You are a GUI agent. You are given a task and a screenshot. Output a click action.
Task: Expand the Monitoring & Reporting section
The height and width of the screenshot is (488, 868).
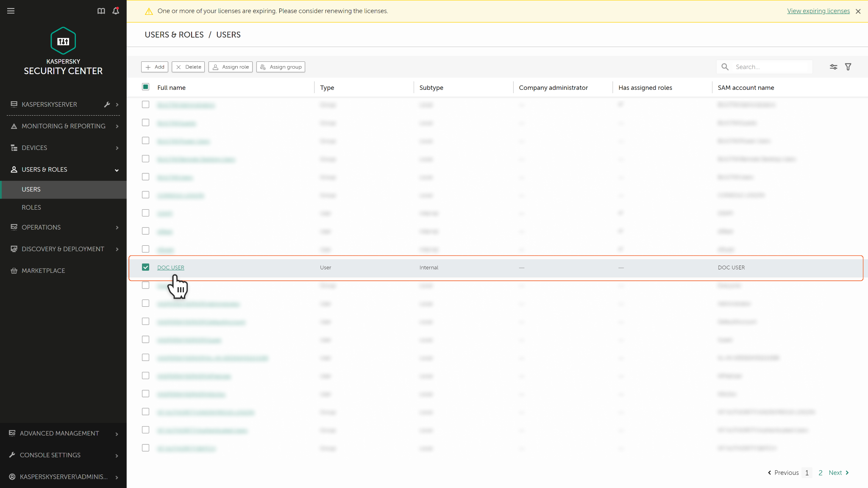(x=63, y=126)
